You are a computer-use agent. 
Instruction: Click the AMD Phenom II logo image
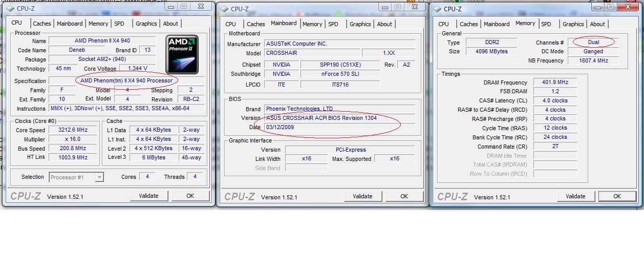182,54
